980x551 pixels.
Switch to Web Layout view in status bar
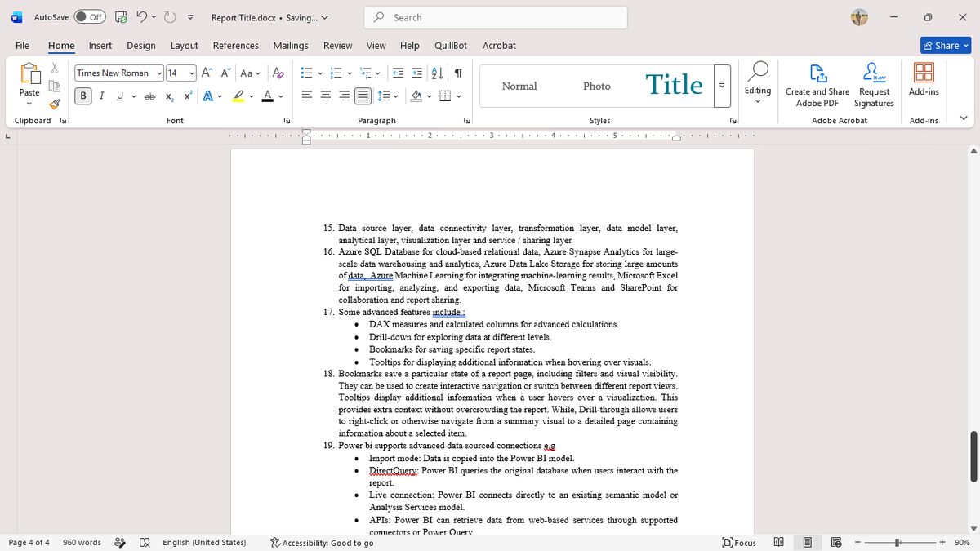836,543
